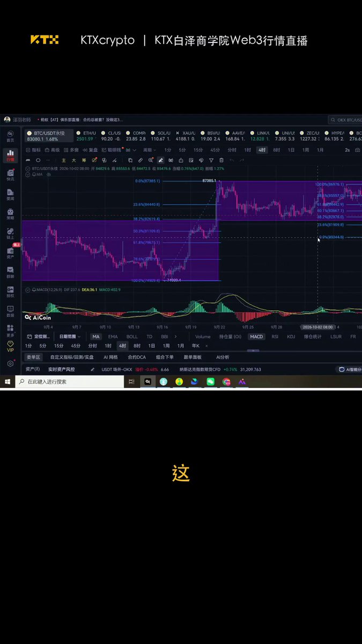Switch to the 委单区 tab

33,357
